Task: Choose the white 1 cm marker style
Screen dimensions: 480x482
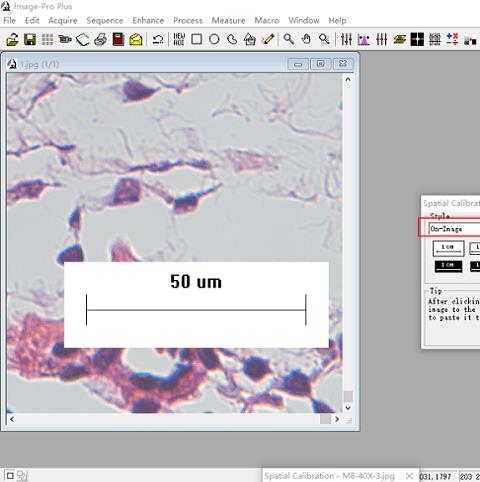Action: click(x=448, y=249)
